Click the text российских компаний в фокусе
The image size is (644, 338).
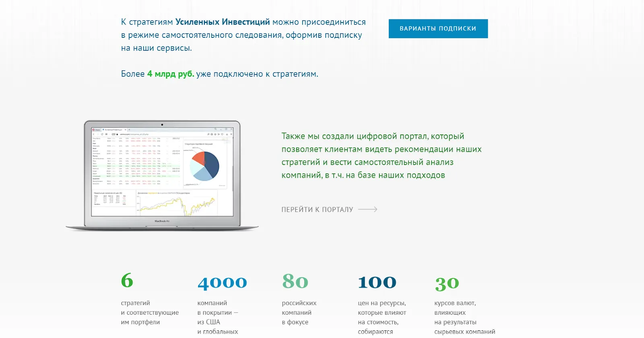click(x=299, y=313)
